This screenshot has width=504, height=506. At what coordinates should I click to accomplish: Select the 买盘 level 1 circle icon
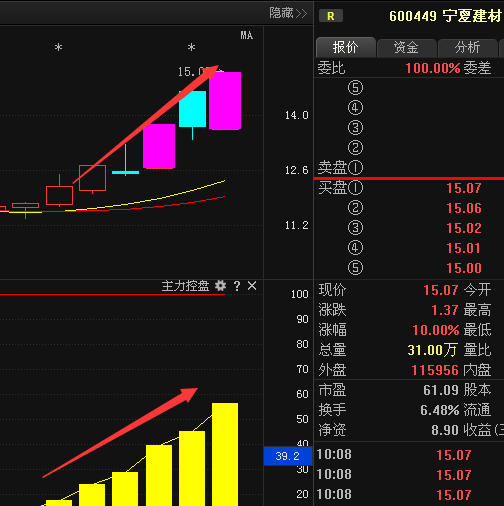pyautogui.click(x=355, y=188)
